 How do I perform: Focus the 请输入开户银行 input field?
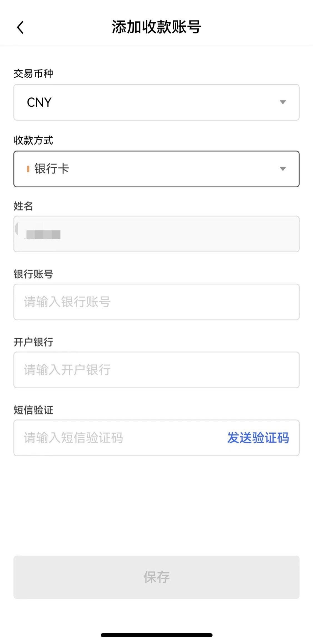click(156, 370)
